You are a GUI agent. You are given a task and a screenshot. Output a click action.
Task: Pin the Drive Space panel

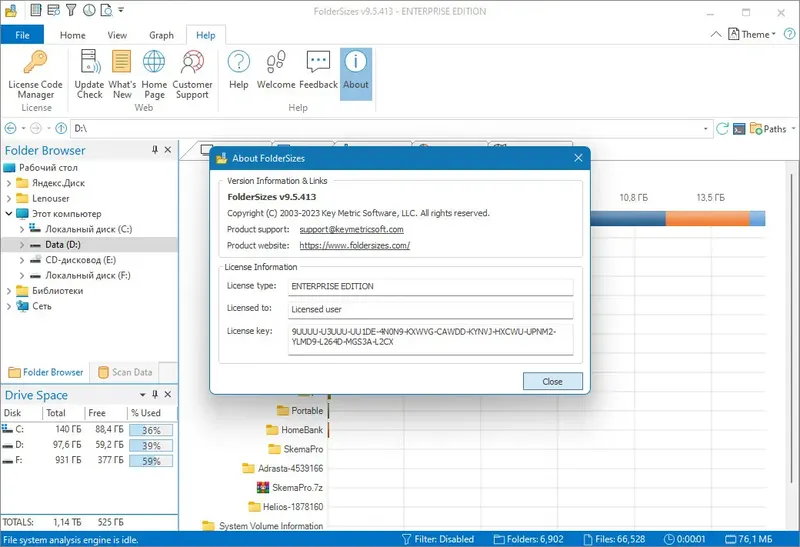(155, 394)
